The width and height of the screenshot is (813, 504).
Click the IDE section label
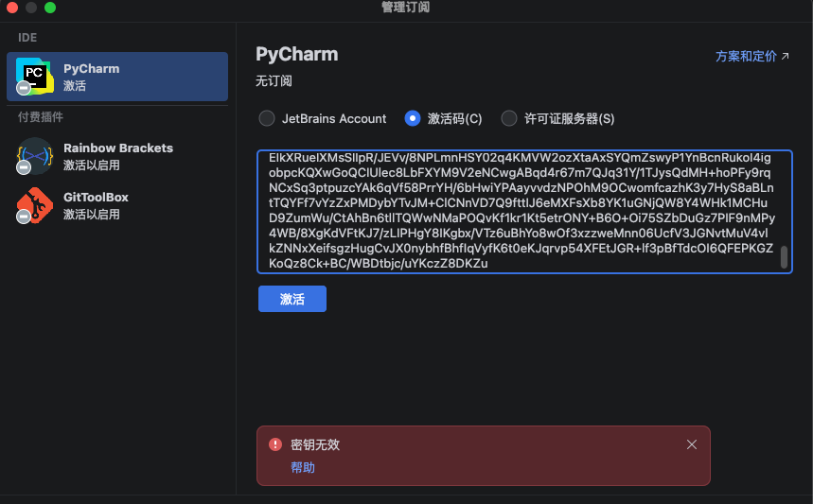[27, 38]
